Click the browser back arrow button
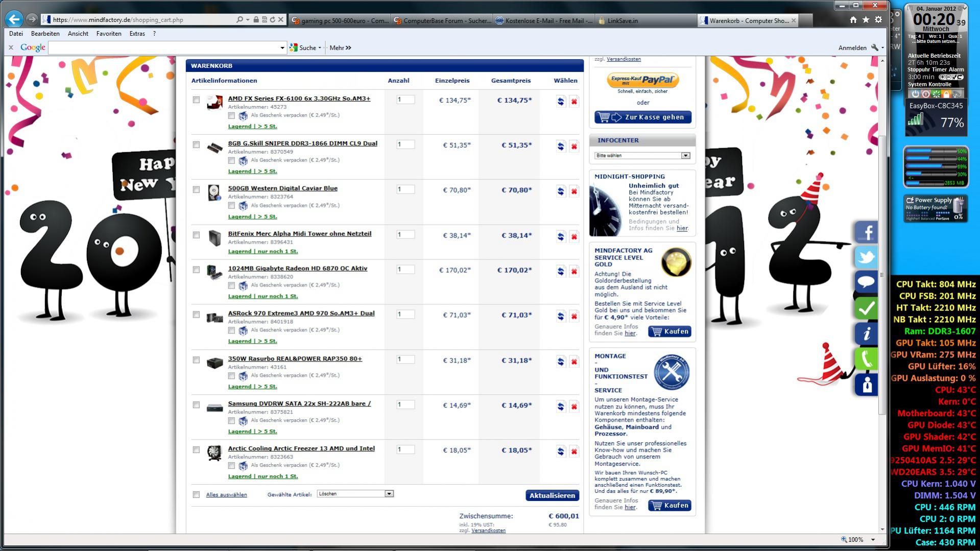The width and height of the screenshot is (980, 551). coord(14,19)
